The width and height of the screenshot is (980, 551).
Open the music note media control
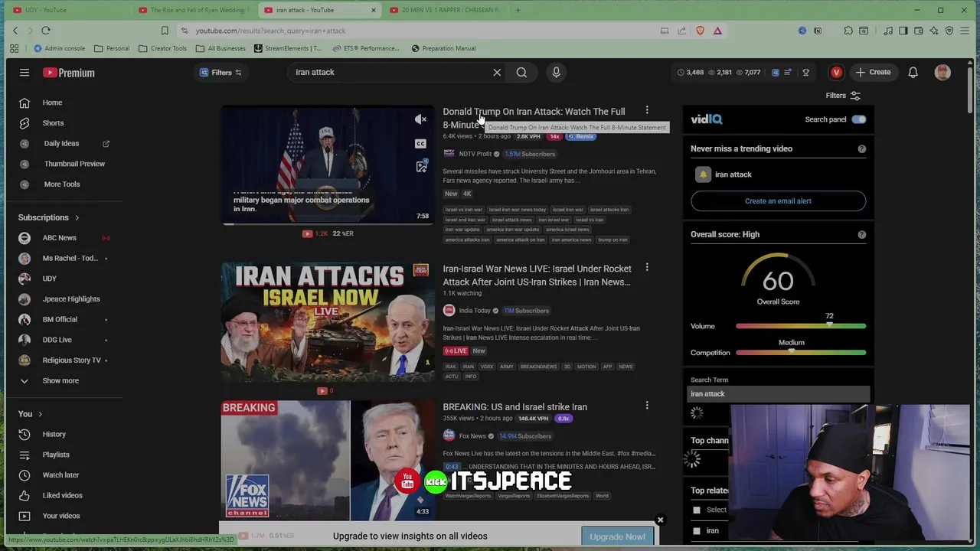click(x=888, y=31)
